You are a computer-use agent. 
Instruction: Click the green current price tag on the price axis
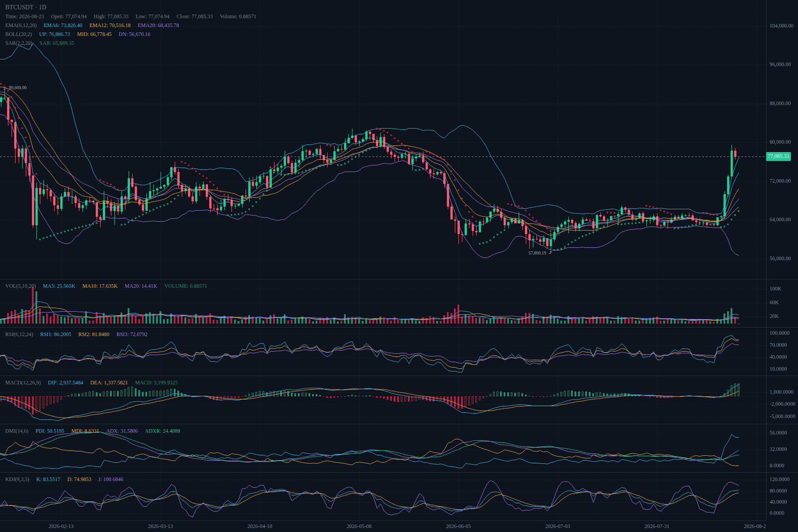(778, 156)
